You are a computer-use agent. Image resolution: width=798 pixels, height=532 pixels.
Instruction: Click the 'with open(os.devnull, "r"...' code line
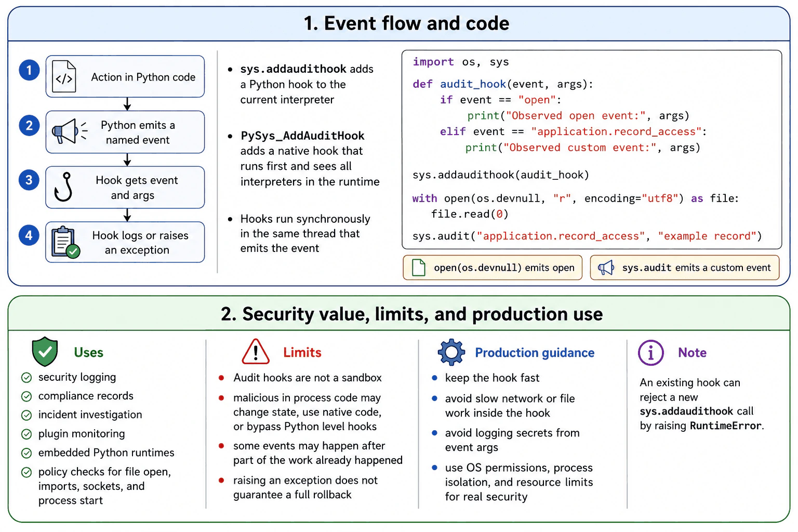576,198
